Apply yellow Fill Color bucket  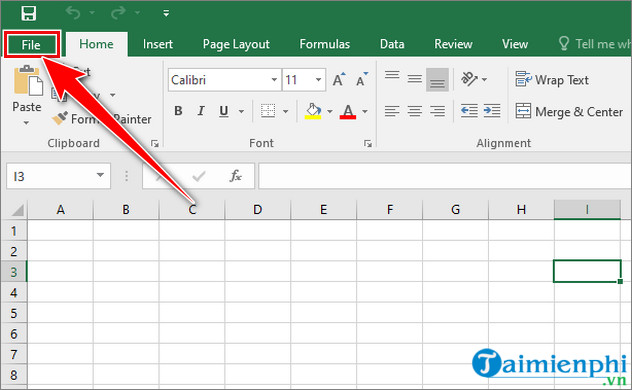click(x=313, y=111)
